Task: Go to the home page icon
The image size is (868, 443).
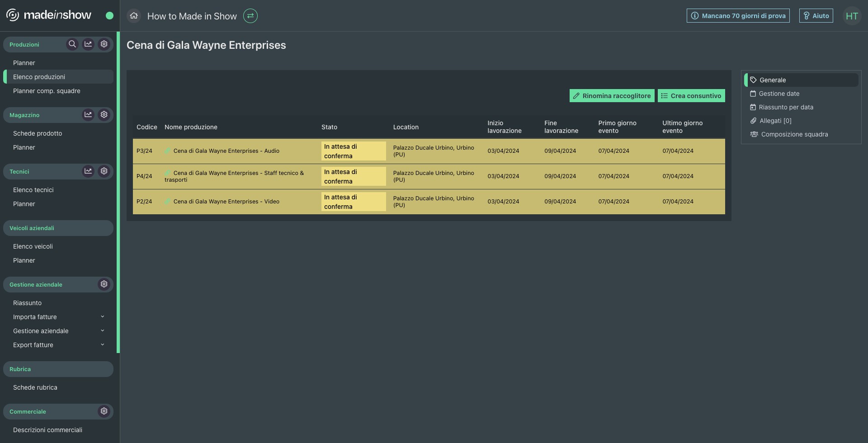Action: pos(134,16)
